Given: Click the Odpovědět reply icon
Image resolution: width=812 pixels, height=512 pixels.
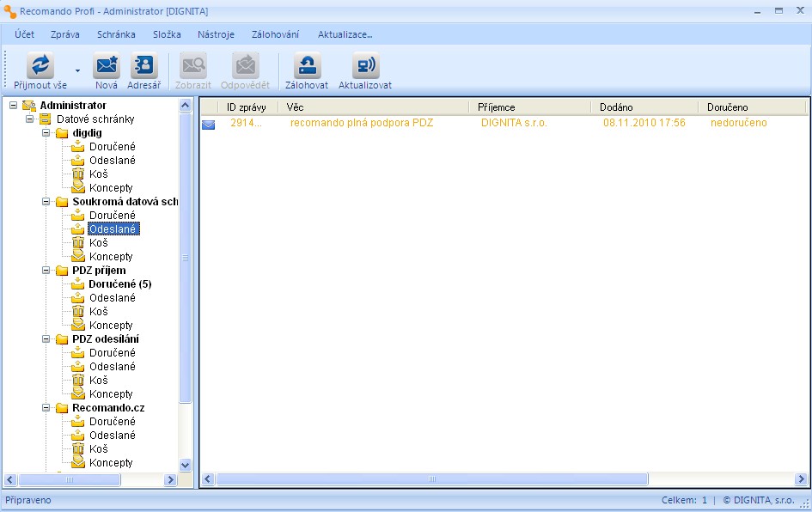Looking at the screenshot, I should point(246,65).
